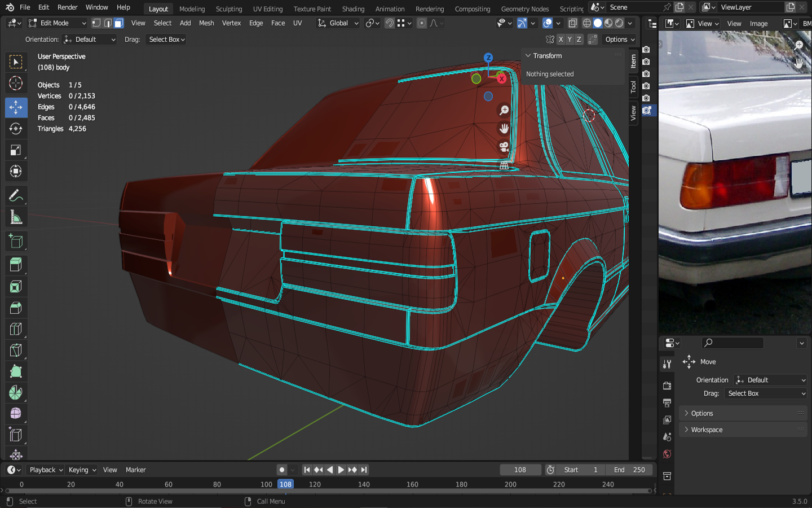Open the timeline Marker menu
The width and height of the screenshot is (812, 508).
(135, 470)
